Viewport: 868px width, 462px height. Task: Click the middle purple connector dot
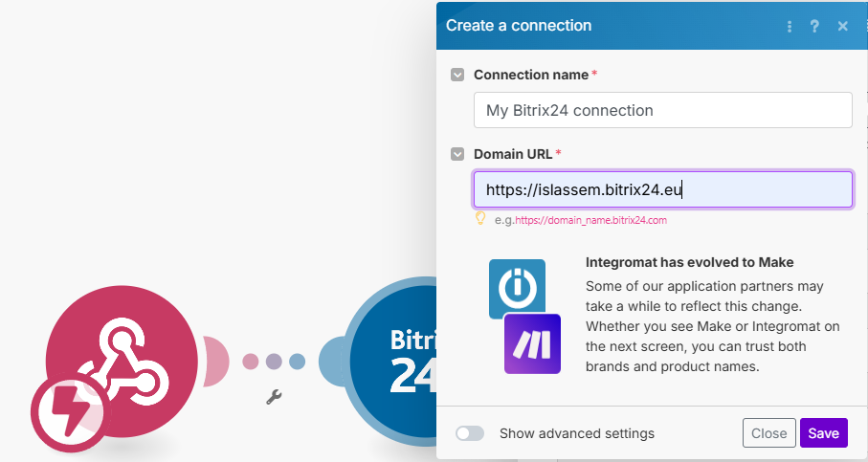click(x=274, y=362)
